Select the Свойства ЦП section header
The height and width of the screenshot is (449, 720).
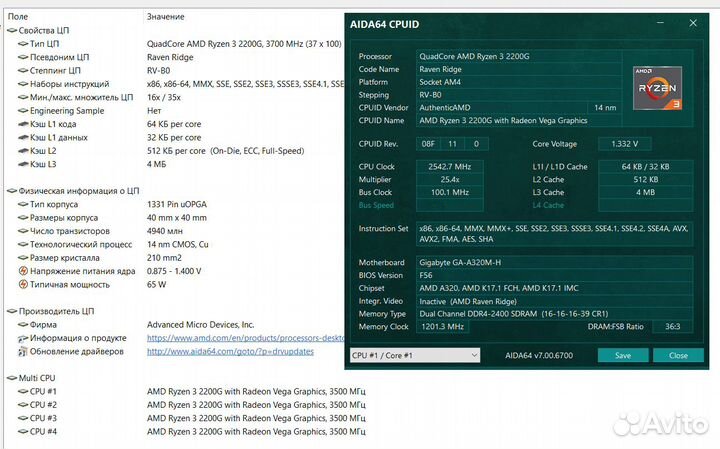[x=44, y=30]
